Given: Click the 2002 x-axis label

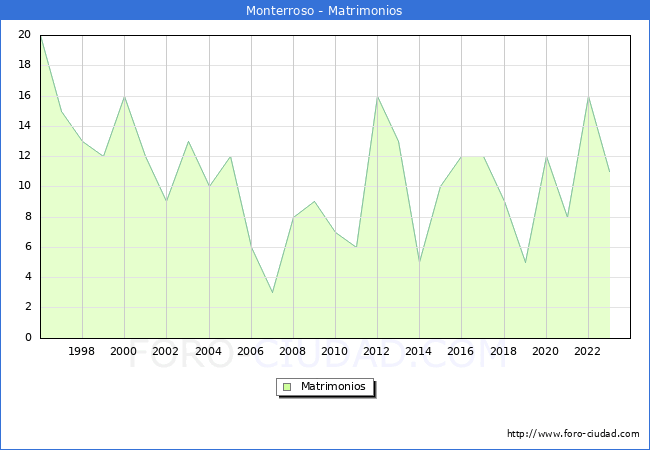Looking at the screenshot, I should point(165,351).
